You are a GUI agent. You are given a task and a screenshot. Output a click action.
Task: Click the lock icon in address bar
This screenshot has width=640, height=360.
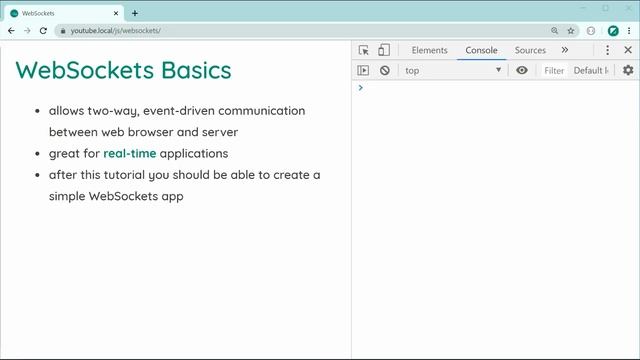click(63, 31)
